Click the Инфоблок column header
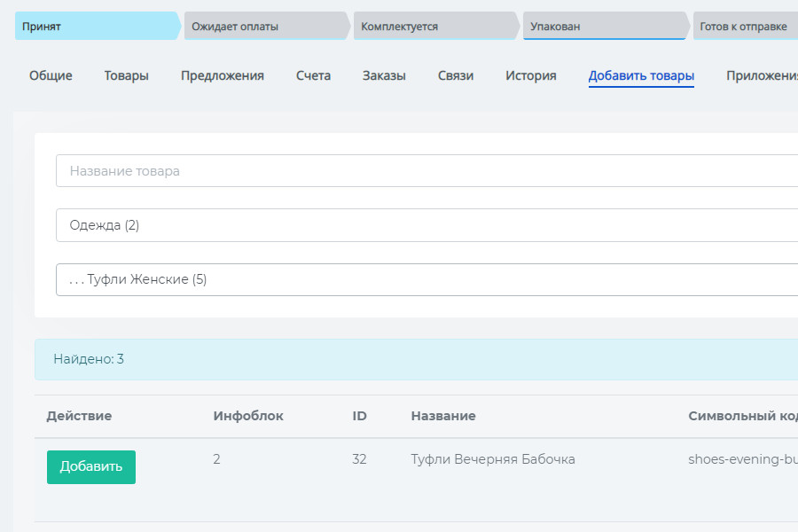Viewport: 798px width, 532px height. (248, 416)
